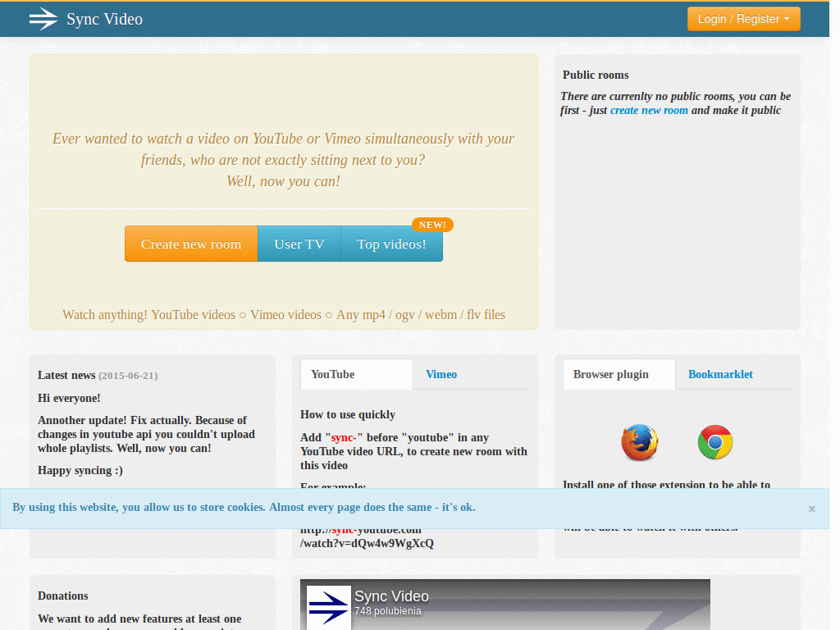
Task: Click the Public rooms heading
Action: (596, 75)
